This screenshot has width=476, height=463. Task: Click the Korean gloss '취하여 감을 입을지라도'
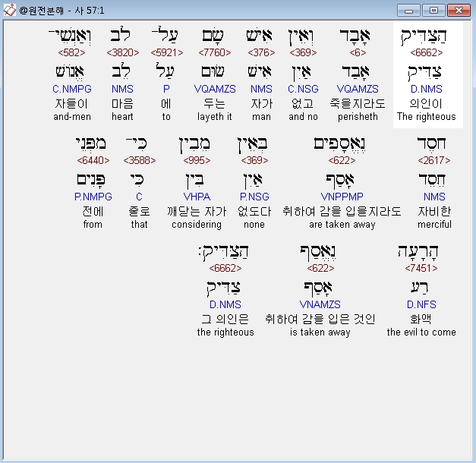tap(342, 212)
